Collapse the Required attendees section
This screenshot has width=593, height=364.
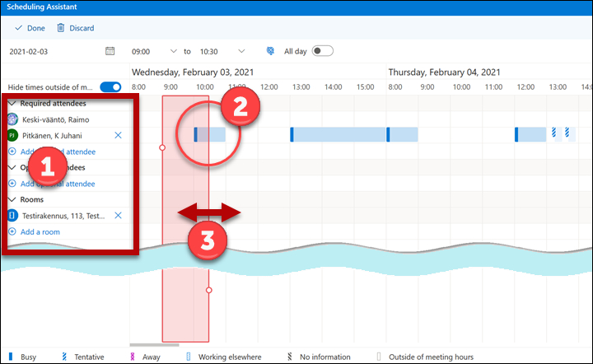12,104
